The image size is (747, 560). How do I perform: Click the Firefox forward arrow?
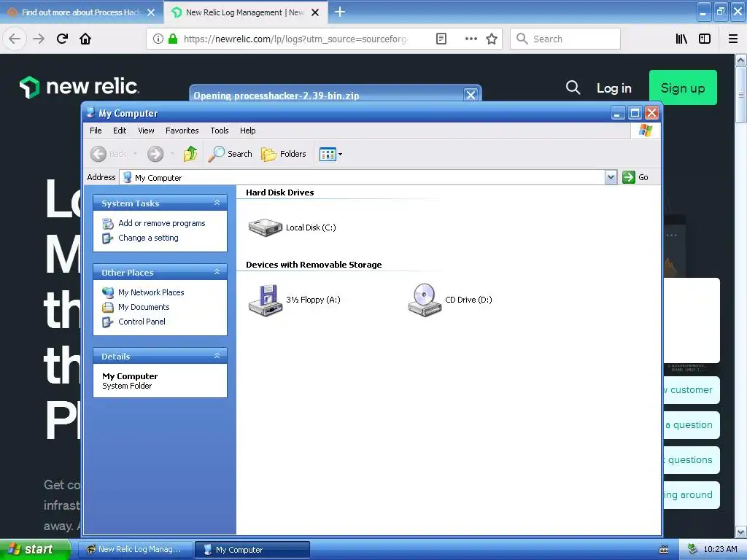(x=39, y=39)
